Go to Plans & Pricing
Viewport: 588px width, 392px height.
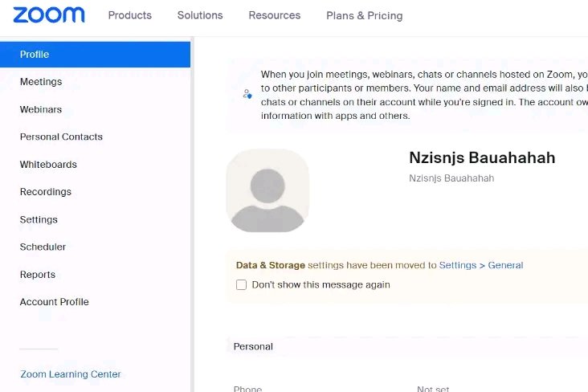pos(365,16)
